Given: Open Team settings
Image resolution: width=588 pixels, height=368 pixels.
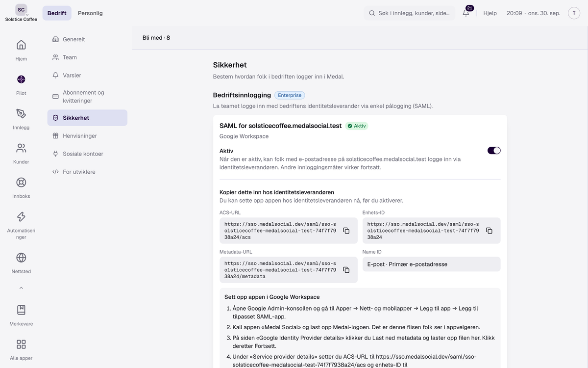Looking at the screenshot, I should point(87,57).
